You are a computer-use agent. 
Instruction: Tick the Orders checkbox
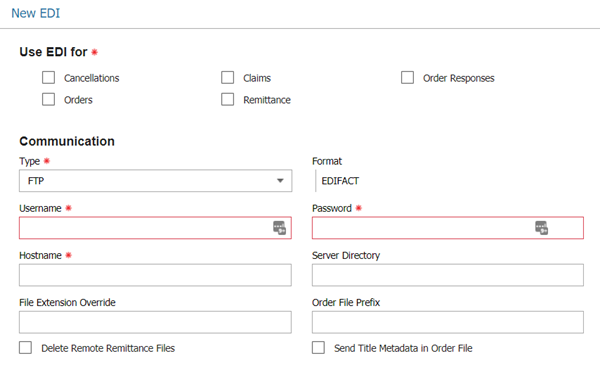pyautogui.click(x=48, y=99)
